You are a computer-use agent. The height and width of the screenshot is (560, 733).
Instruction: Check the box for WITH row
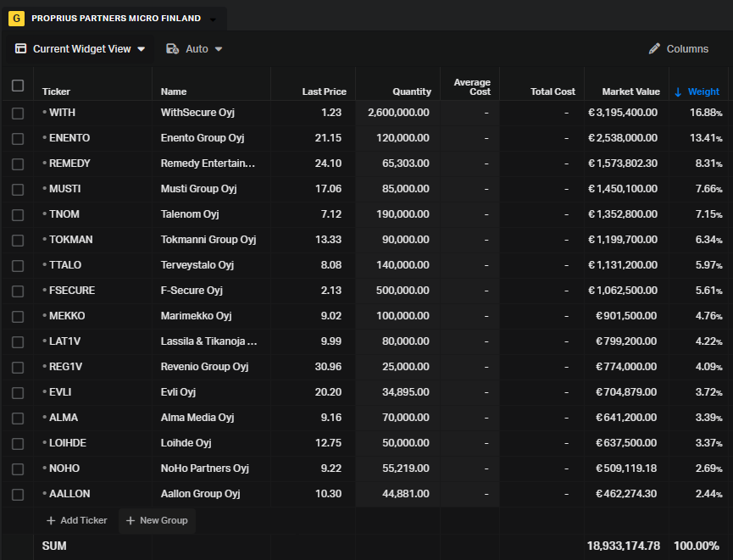click(x=18, y=113)
